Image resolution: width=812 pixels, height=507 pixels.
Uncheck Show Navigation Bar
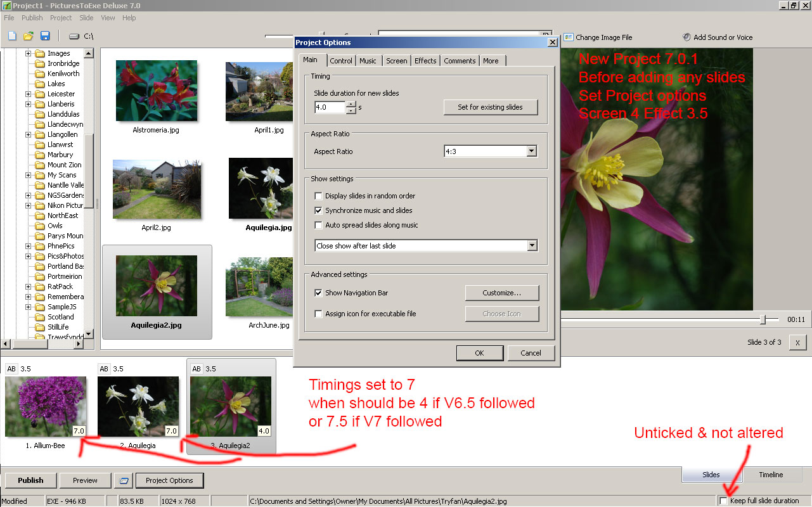[x=319, y=293]
